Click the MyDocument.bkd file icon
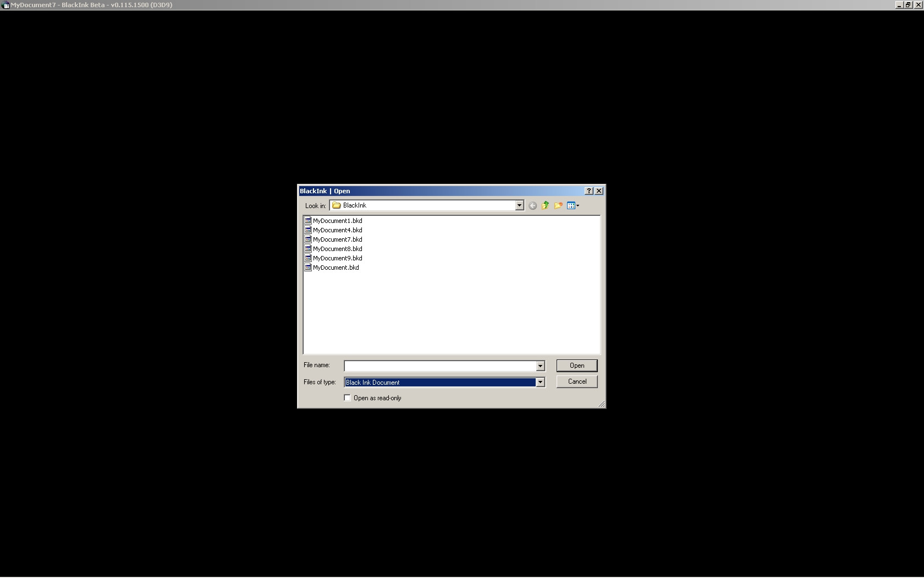This screenshot has width=924, height=578. pyautogui.click(x=308, y=268)
